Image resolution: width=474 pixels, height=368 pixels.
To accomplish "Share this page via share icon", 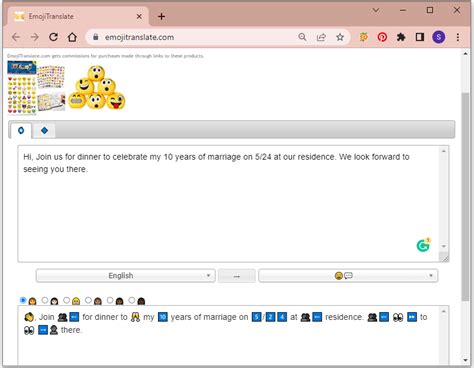I will [321, 37].
